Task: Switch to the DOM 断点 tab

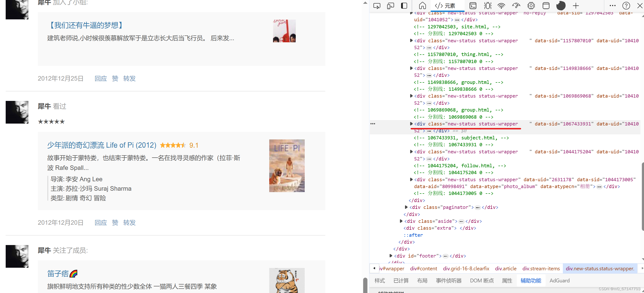Action: 482,280
